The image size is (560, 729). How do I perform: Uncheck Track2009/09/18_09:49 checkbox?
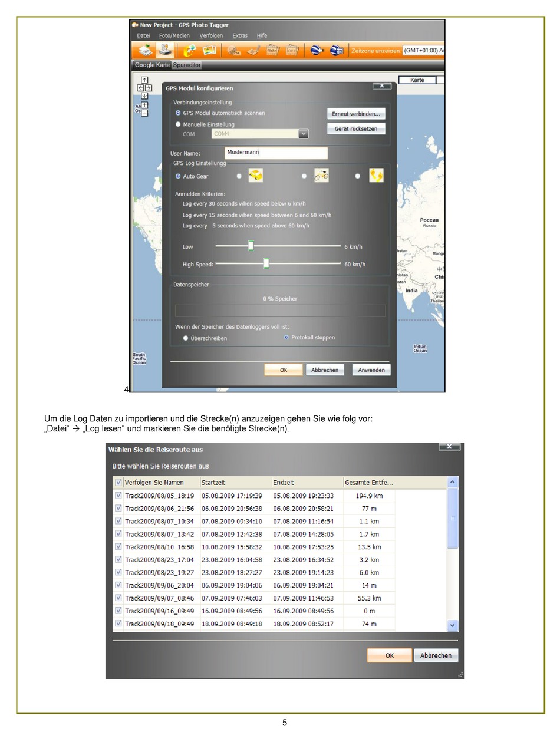pyautogui.click(x=118, y=623)
